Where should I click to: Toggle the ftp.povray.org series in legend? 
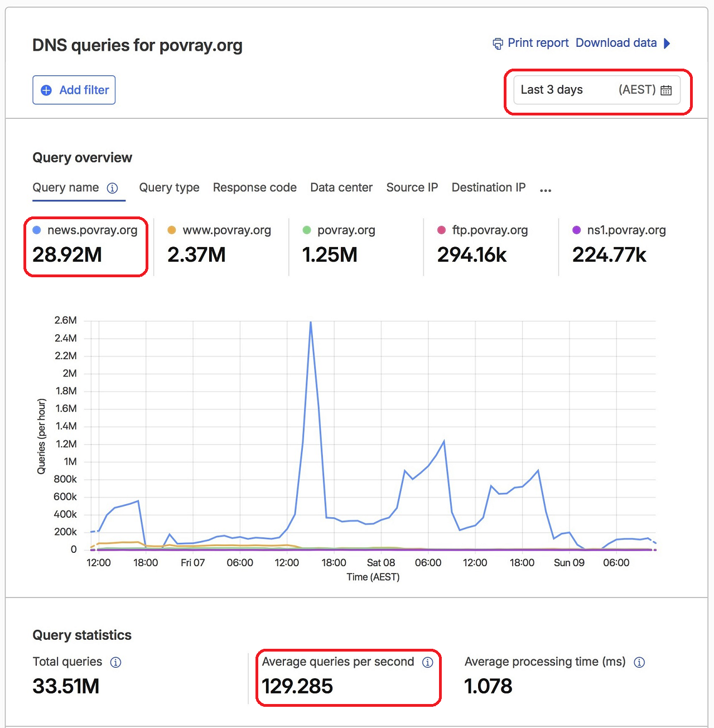[483, 230]
